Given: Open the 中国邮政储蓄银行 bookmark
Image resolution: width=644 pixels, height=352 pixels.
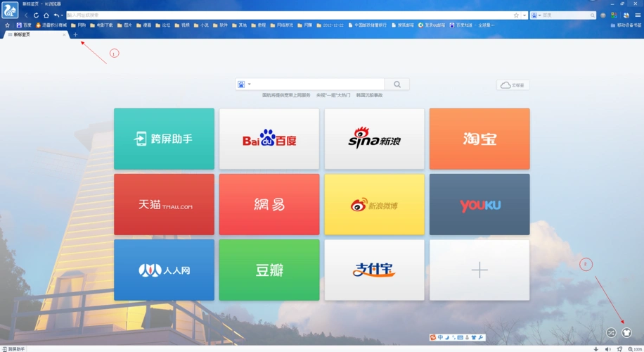Looking at the screenshot, I should (x=368, y=25).
